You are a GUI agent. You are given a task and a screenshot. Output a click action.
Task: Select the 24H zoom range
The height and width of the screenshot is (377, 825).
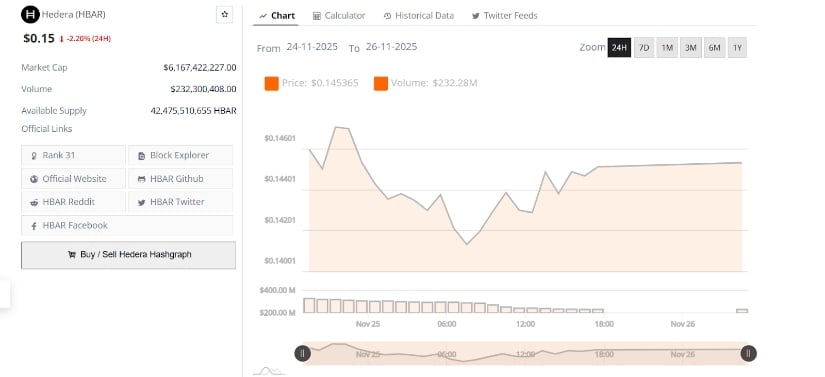(619, 48)
